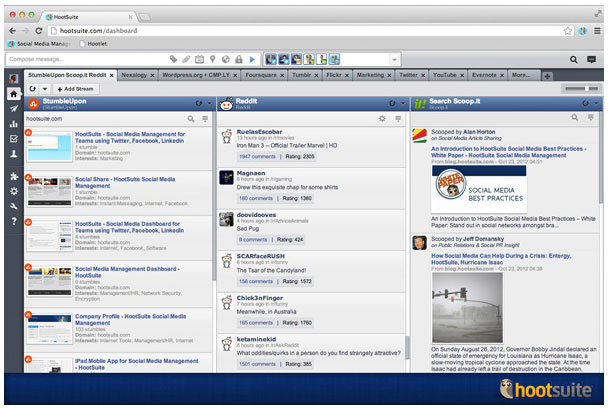
Task: Toggle the first profile avatar in the profile picker
Action: pyautogui.click(x=271, y=59)
